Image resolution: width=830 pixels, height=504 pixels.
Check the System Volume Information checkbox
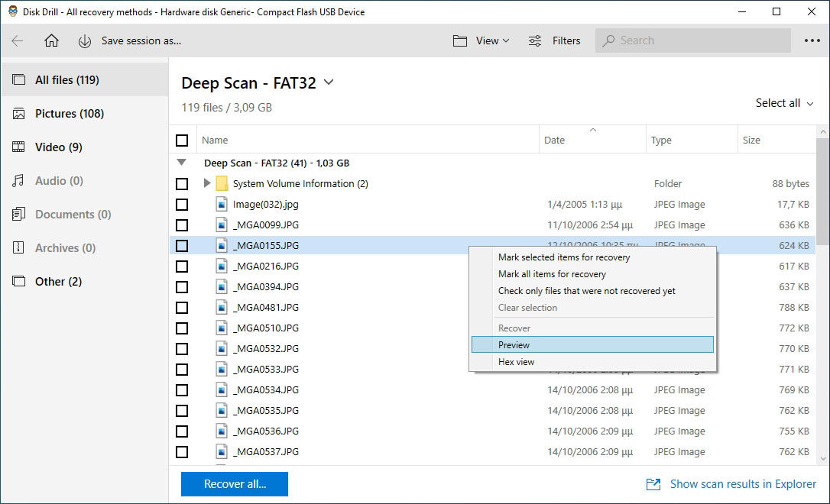pos(182,183)
